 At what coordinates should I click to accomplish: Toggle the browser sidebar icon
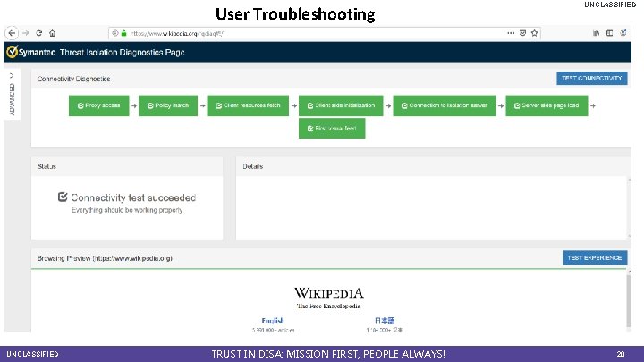coord(609,33)
